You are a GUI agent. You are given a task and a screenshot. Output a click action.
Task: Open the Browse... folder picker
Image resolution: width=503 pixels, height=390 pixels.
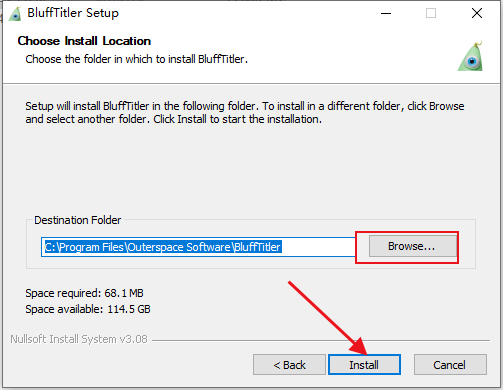413,246
